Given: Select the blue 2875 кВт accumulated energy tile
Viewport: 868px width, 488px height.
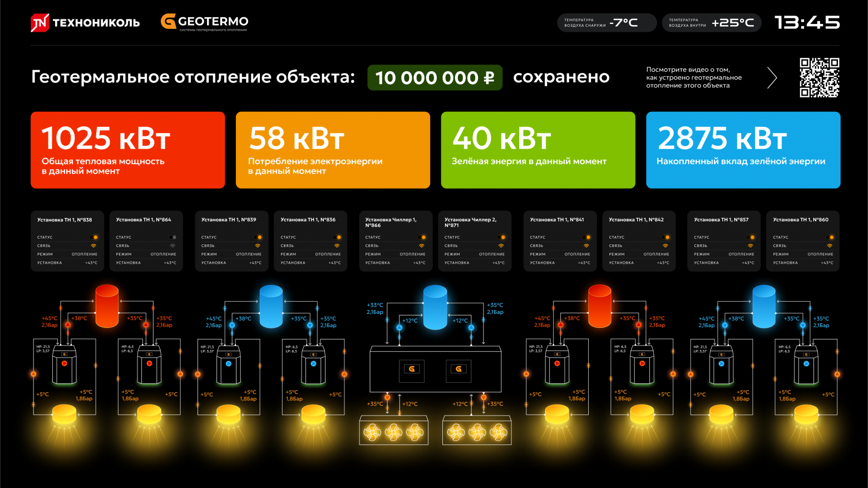Looking at the screenshot, I should [x=743, y=150].
